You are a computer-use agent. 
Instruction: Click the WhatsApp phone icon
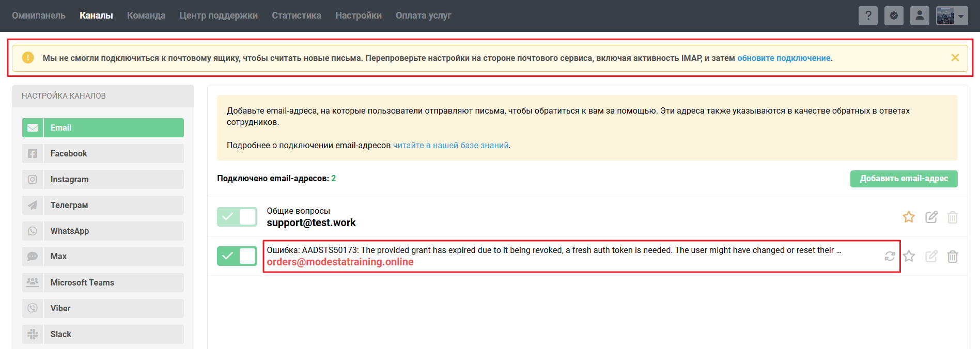[x=33, y=231]
